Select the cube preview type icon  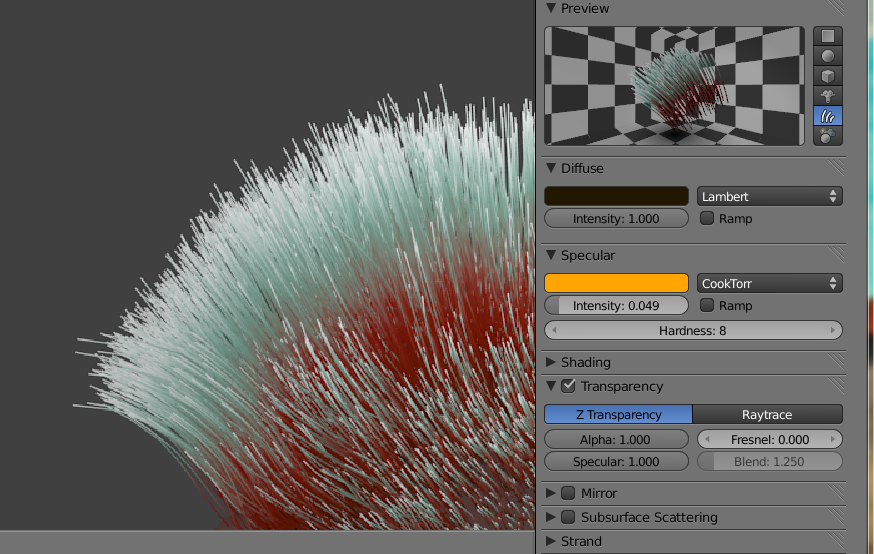pos(828,76)
